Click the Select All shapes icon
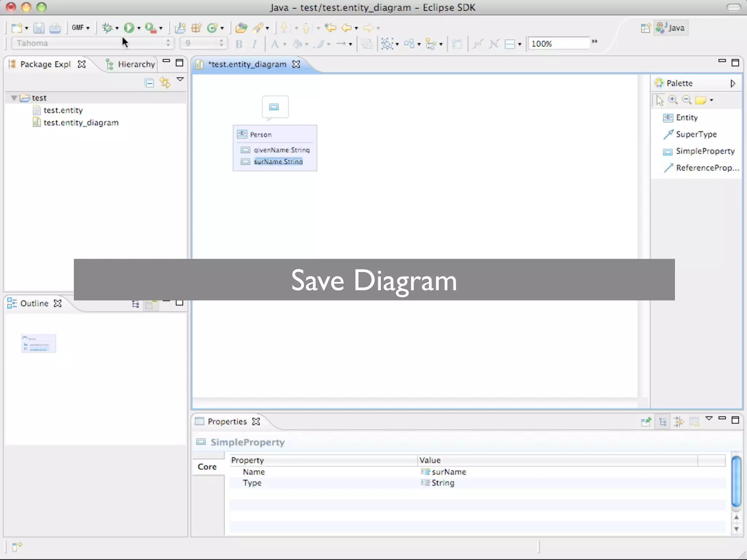Screen dimensions: 747x560 (387, 44)
